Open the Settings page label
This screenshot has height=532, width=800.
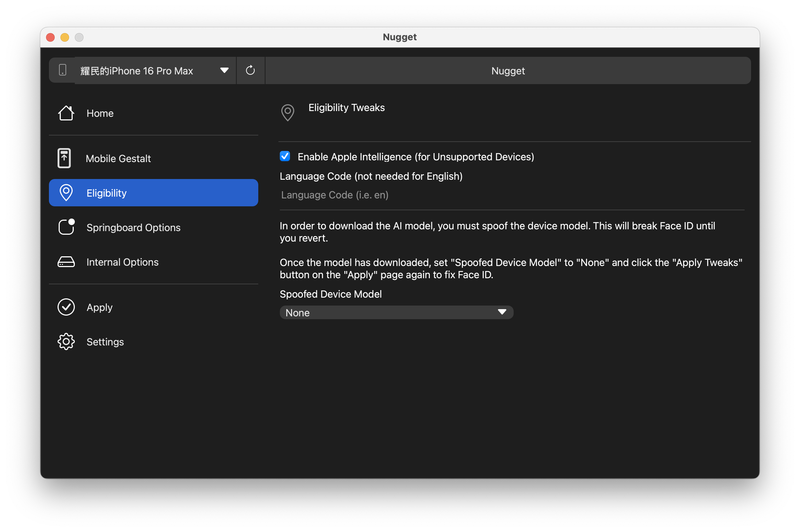pos(105,342)
